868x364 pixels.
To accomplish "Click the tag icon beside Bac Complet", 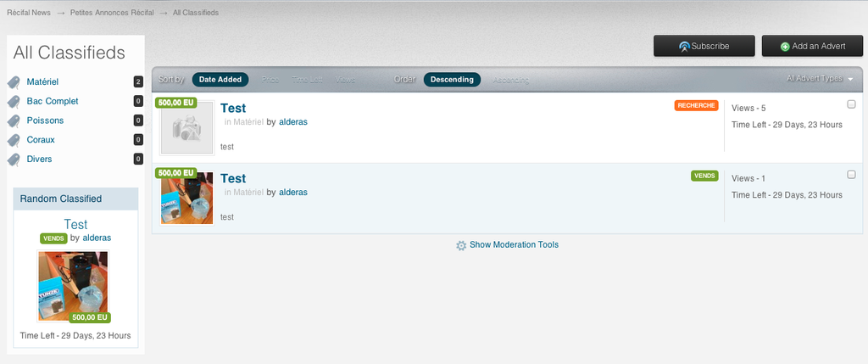I will tap(14, 102).
